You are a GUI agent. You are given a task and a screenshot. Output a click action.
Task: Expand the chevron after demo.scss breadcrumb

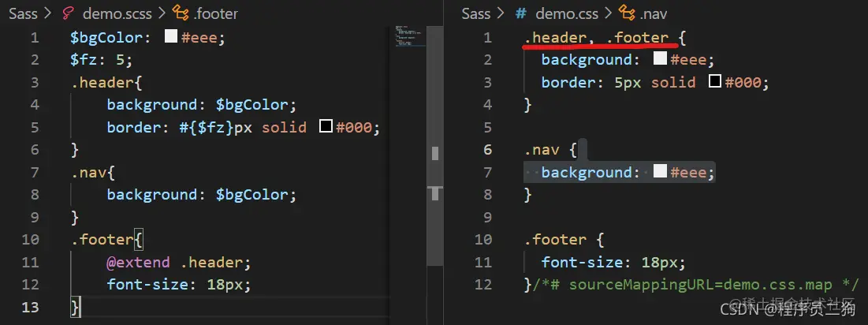click(162, 13)
